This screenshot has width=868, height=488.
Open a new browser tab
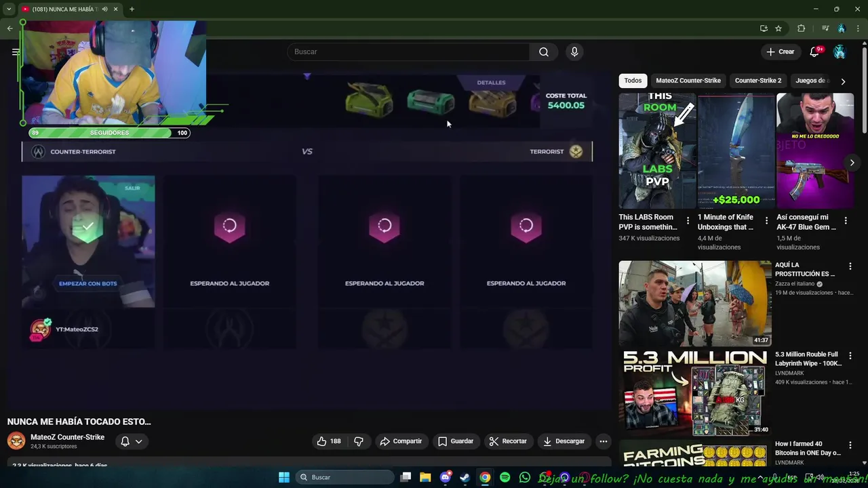(x=132, y=9)
